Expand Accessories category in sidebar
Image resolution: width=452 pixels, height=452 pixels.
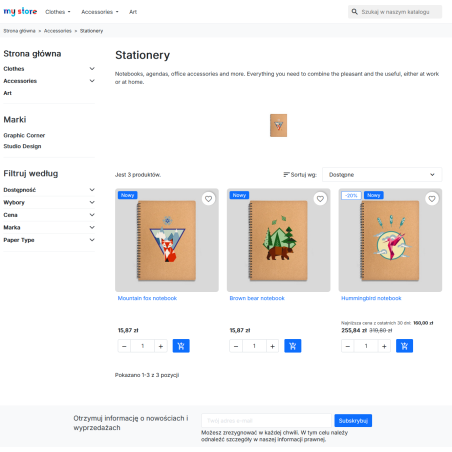point(92,81)
